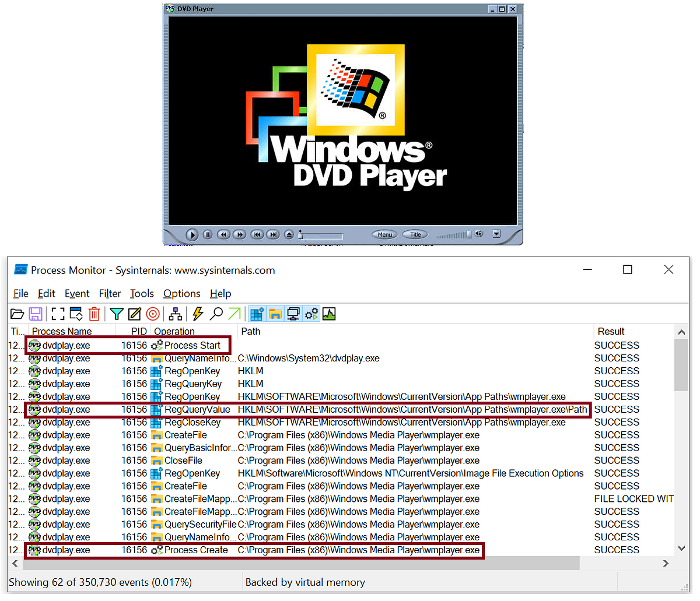Open Highlight settings via pencil icon
Screen dimensions: 700x601
click(x=135, y=314)
